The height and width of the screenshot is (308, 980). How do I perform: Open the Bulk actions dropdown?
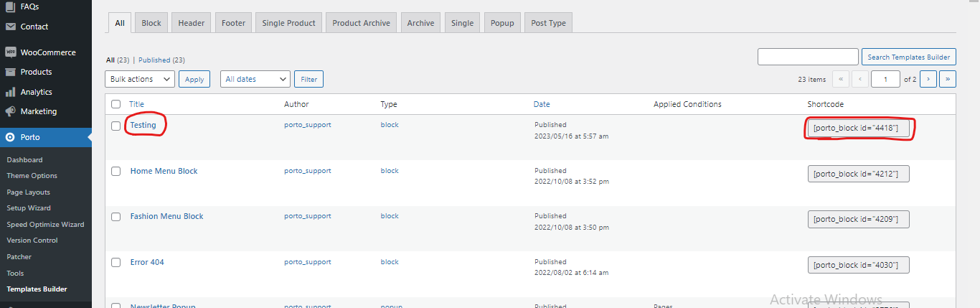(139, 79)
